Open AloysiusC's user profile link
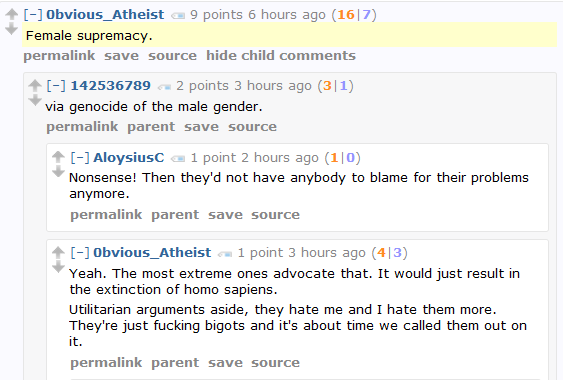Image resolution: width=563 pixels, height=380 pixels. click(x=129, y=157)
